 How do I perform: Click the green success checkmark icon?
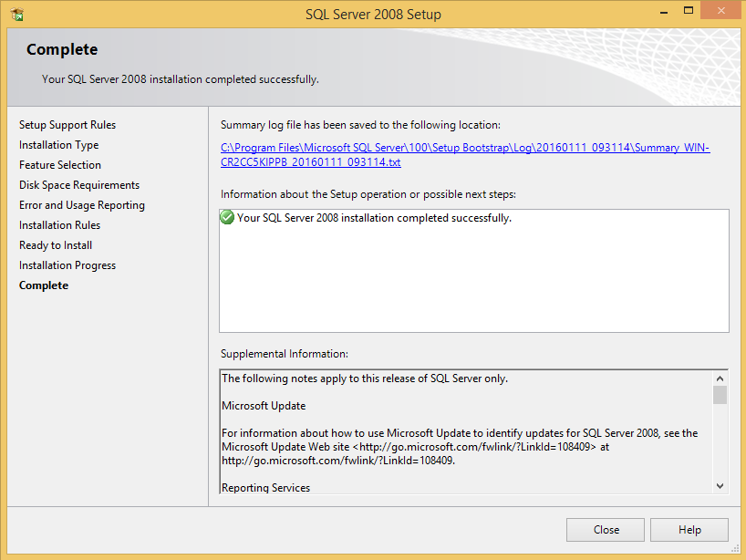point(227,217)
